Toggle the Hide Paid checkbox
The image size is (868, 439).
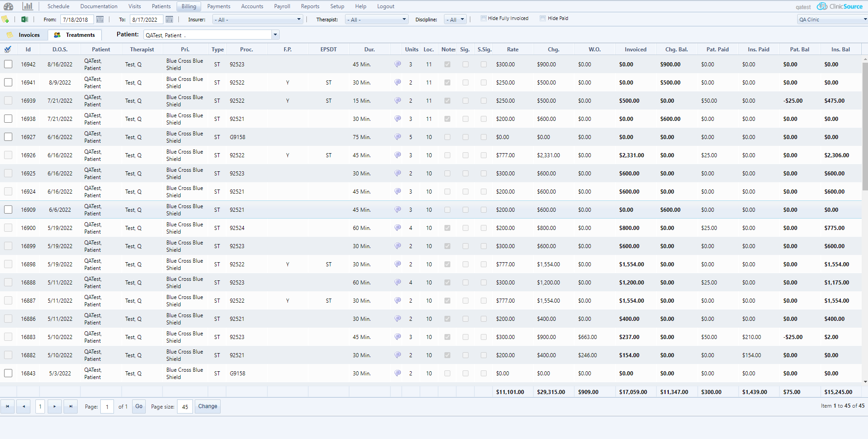click(x=542, y=19)
